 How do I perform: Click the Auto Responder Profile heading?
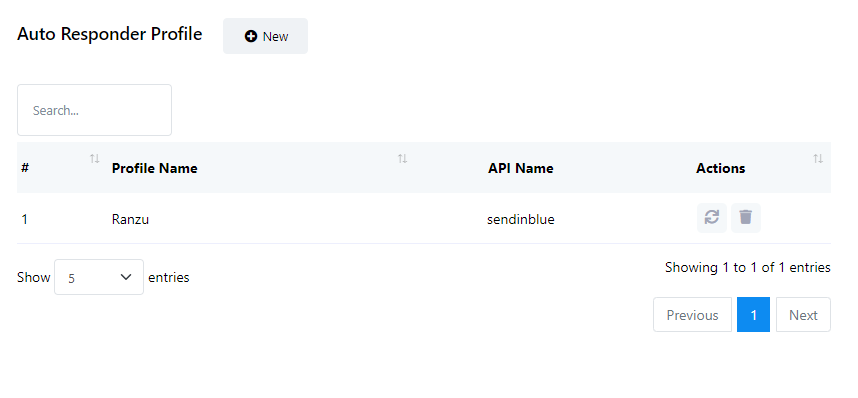point(109,34)
